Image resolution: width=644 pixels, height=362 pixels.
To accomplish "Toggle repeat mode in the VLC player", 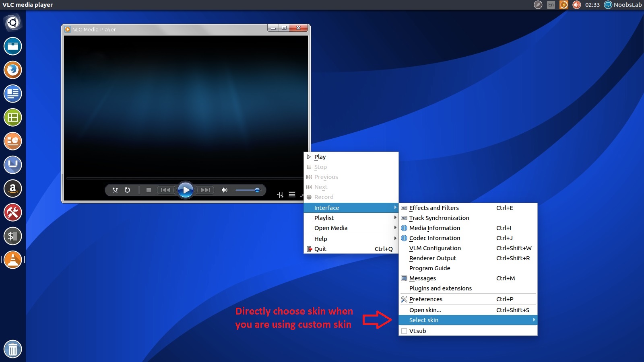I will pos(127,190).
